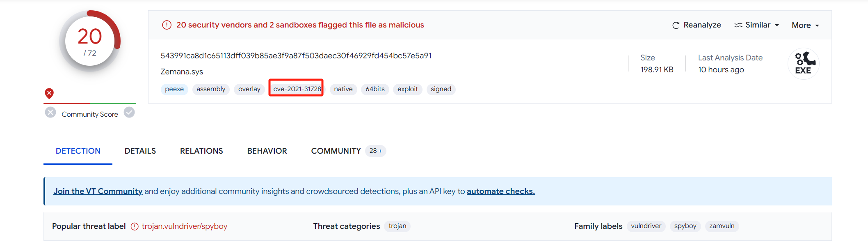Expand the Similar dropdown
The height and width of the screenshot is (249, 868).
[777, 25]
